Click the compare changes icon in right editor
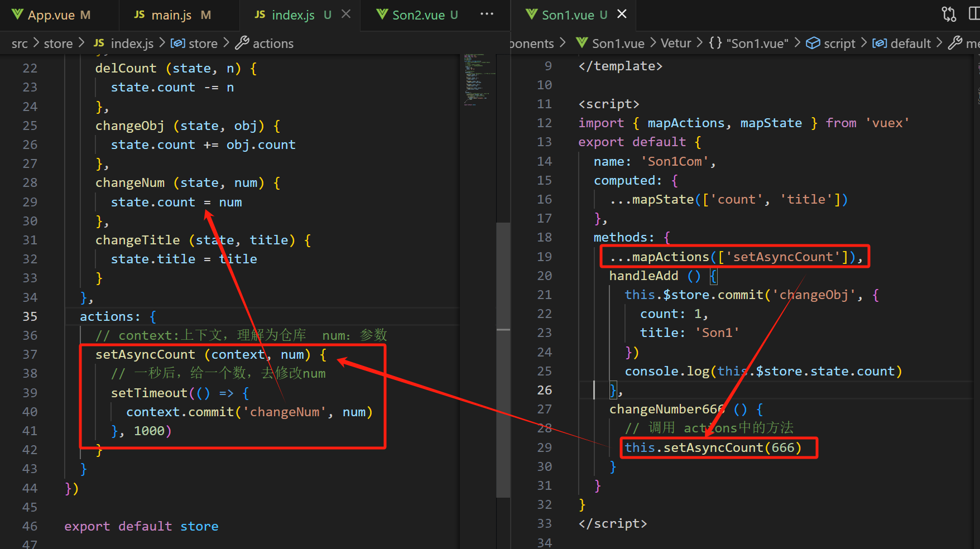Viewport: 980px width, 549px height. click(x=948, y=14)
